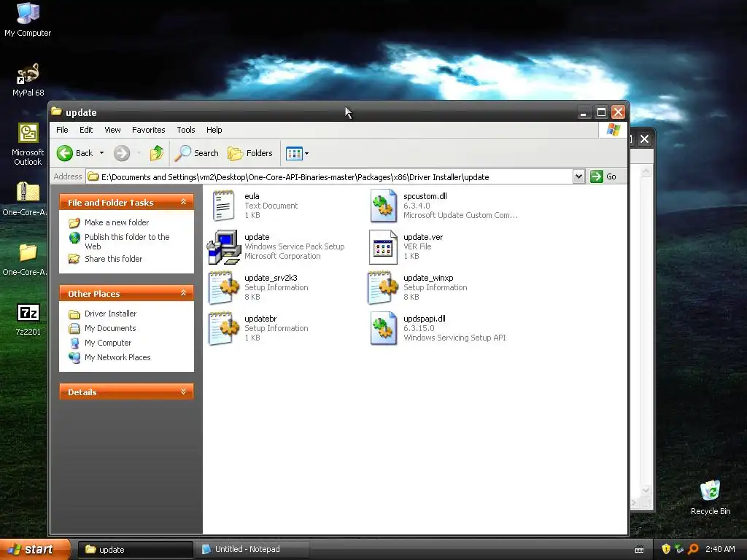
Task: Open the File menu
Action: (x=62, y=130)
